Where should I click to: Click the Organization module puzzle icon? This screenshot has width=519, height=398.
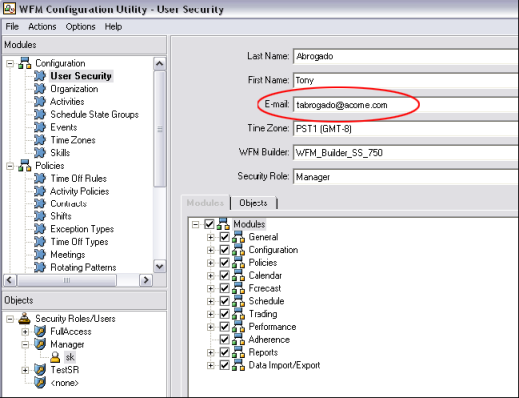click(40, 89)
